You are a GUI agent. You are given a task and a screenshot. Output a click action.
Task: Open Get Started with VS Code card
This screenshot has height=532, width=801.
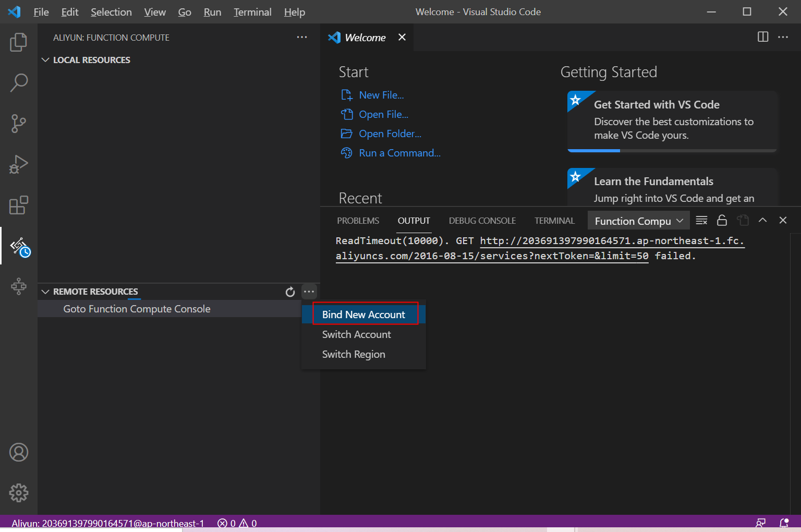672,122
